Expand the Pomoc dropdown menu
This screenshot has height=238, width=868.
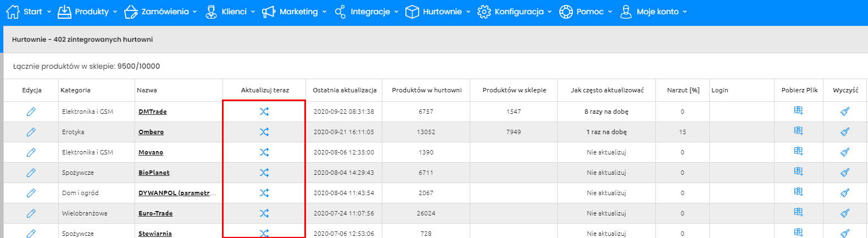point(586,12)
